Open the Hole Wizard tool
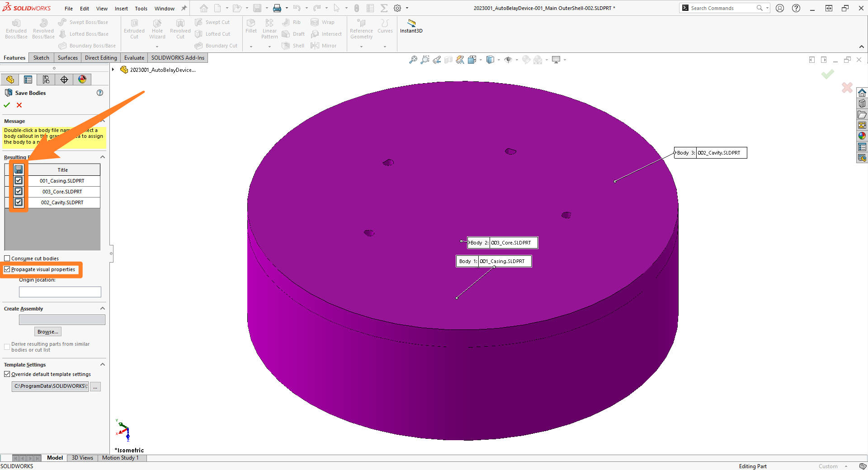The width and height of the screenshot is (868, 470). [157, 28]
